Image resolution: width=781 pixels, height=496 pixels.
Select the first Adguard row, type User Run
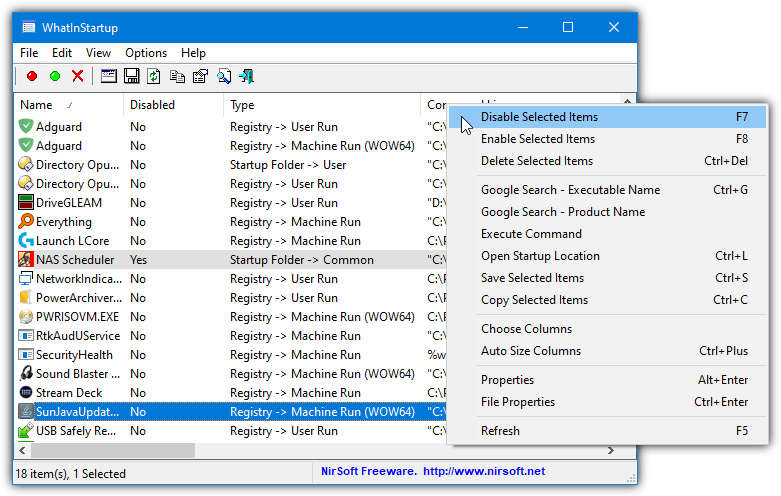click(231, 126)
